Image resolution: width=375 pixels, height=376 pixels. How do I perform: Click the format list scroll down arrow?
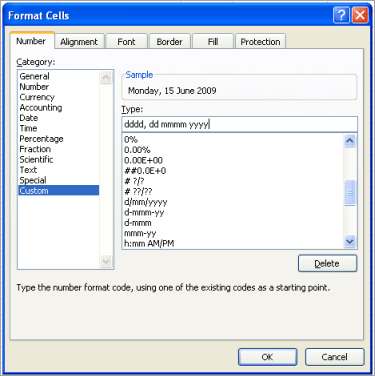tap(350, 241)
